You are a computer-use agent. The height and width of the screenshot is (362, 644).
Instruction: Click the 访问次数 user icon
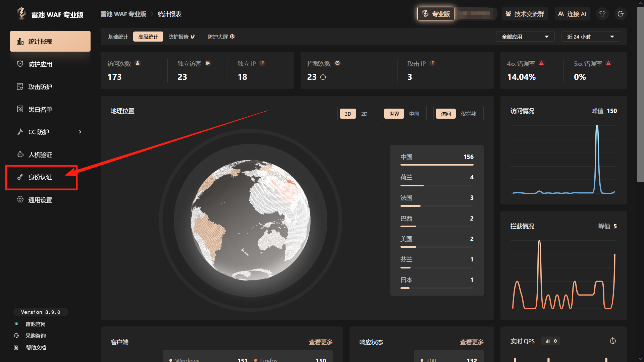coord(138,63)
